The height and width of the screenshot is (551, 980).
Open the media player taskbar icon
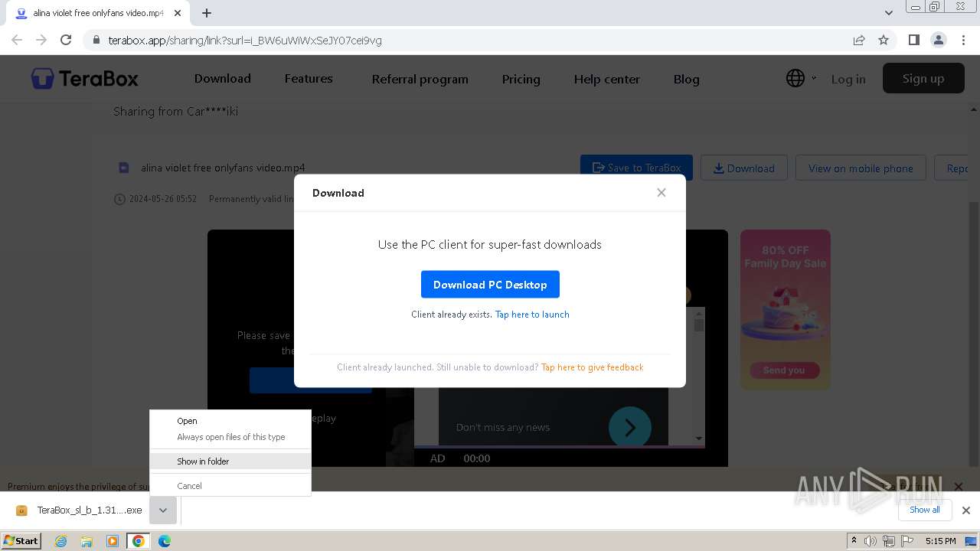click(x=113, y=541)
